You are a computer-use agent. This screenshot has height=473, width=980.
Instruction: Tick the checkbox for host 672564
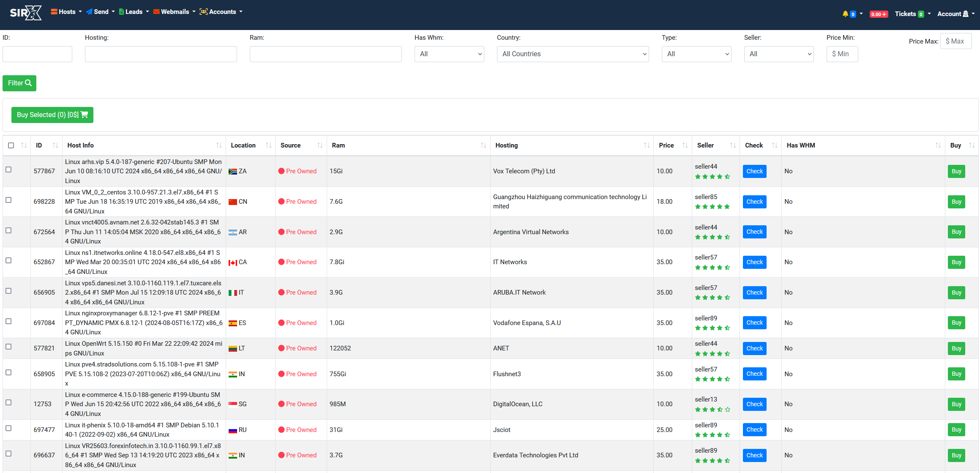click(8, 230)
